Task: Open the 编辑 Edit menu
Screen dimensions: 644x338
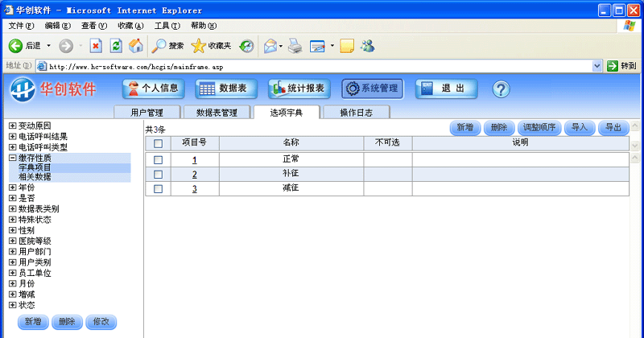Action: [x=57, y=26]
